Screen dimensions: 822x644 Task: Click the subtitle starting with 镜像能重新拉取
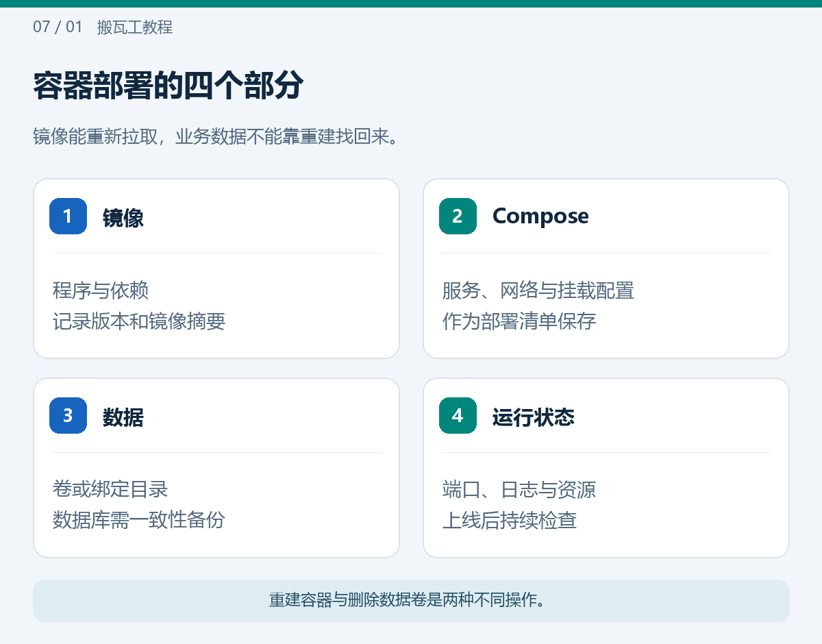click(216, 136)
